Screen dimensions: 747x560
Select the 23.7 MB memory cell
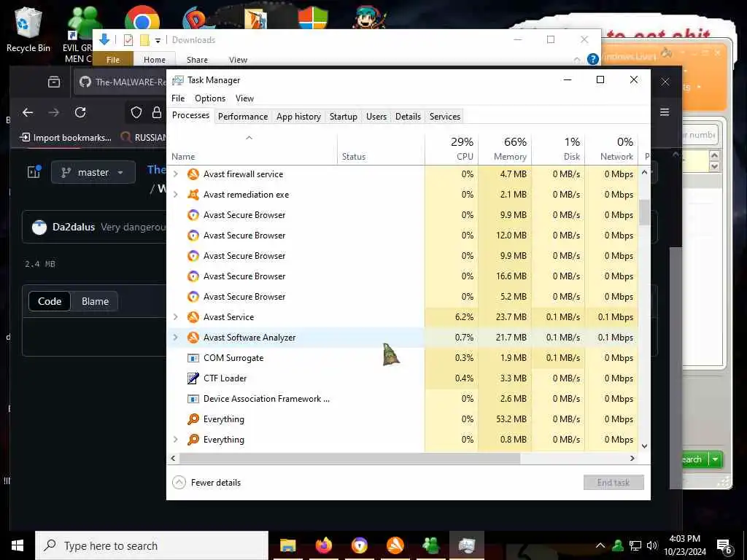coord(505,317)
